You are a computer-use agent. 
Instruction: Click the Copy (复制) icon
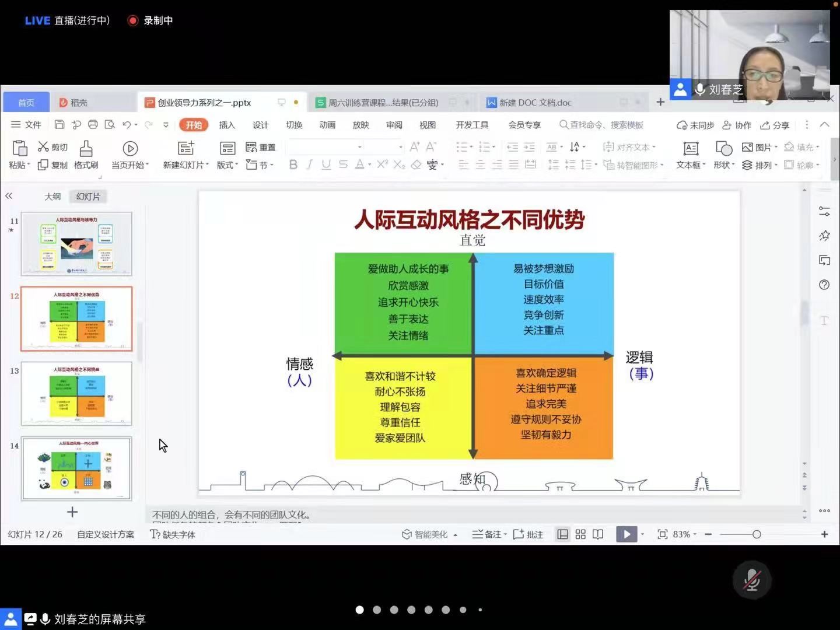pyautogui.click(x=43, y=165)
